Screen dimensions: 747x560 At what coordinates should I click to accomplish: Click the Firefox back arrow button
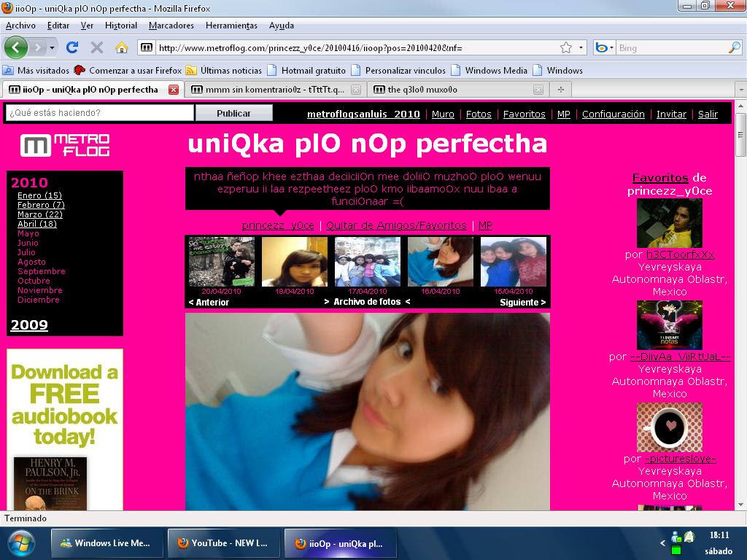[16, 47]
